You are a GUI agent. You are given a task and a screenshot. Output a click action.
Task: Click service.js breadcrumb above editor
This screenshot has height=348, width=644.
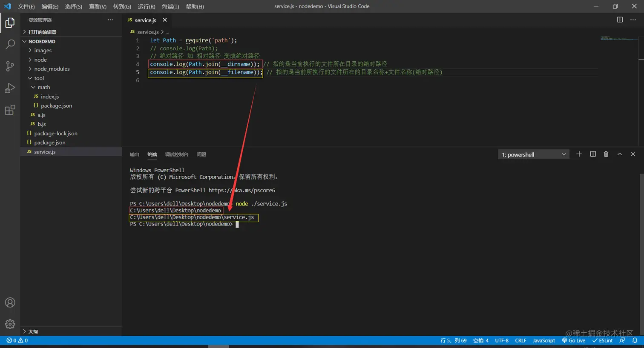(148, 32)
